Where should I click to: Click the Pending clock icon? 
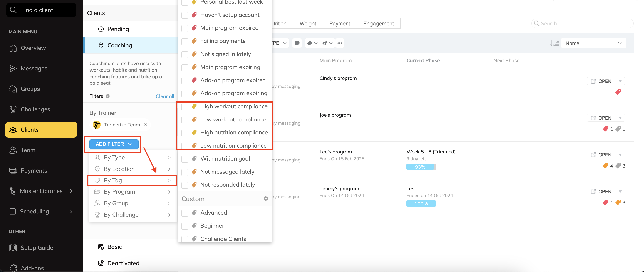pos(101,29)
